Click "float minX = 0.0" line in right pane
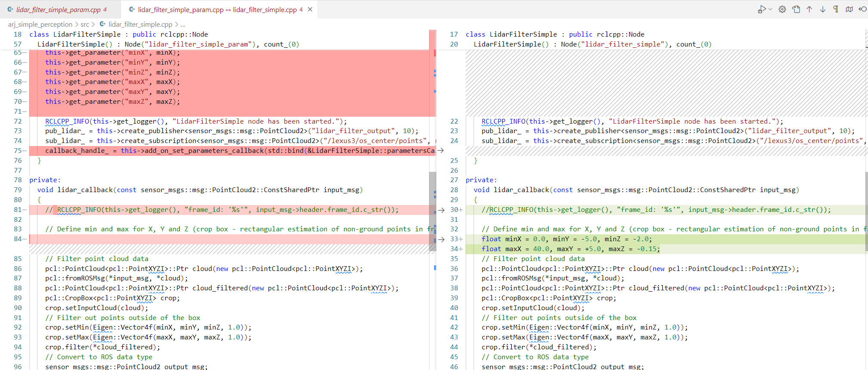 tap(567, 239)
